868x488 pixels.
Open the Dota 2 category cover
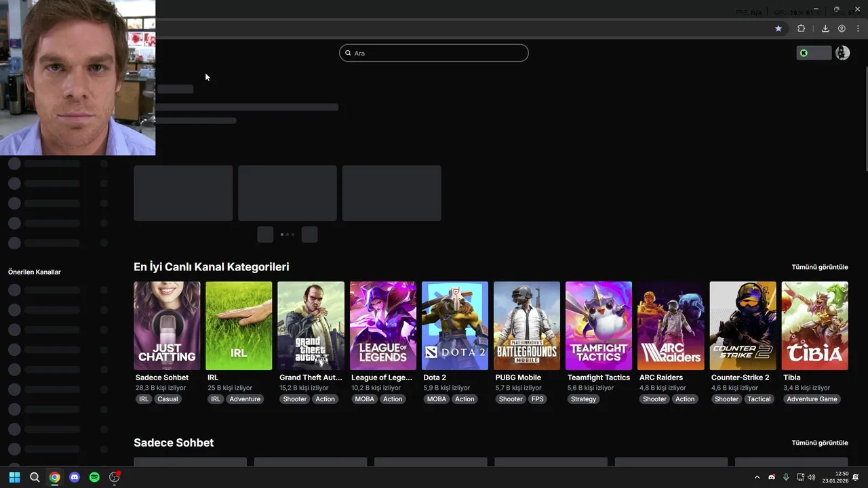coord(455,326)
